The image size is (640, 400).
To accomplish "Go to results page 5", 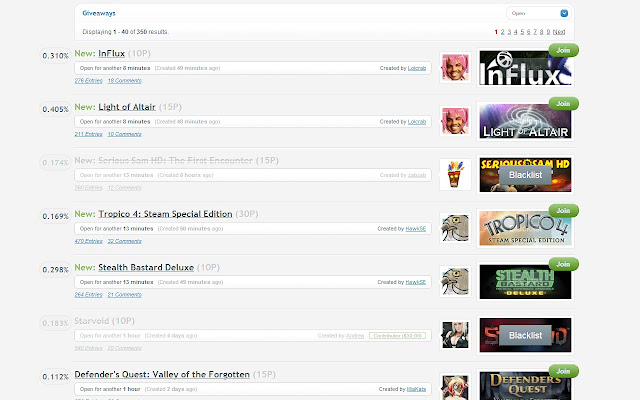I will pos(522,32).
